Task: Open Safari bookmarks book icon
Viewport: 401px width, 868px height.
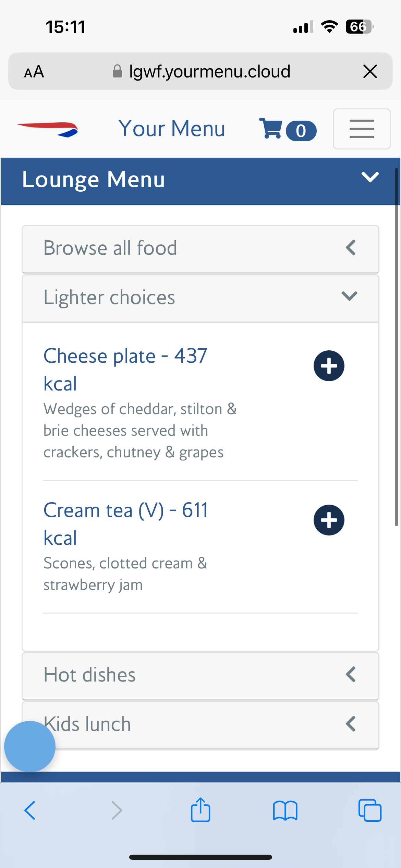Action: pos(285,810)
